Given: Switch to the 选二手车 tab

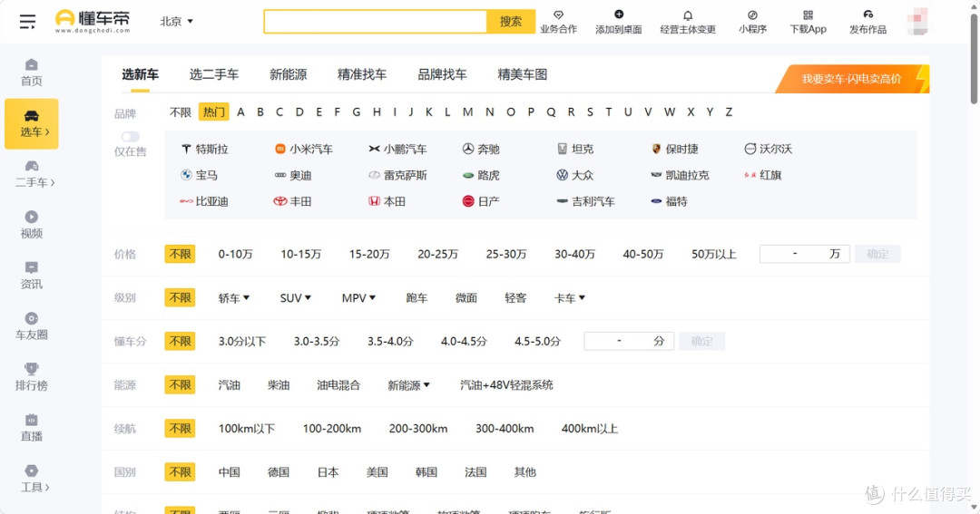Looking at the screenshot, I should (214, 74).
